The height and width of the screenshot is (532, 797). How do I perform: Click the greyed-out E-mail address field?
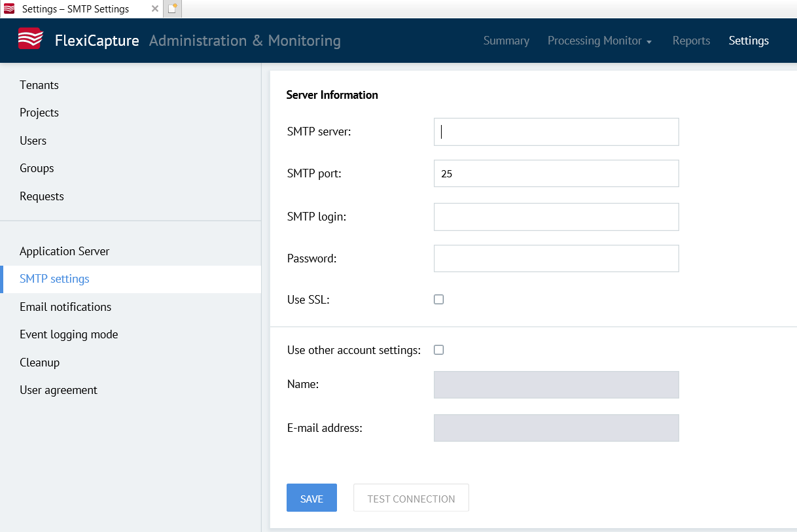pos(556,428)
